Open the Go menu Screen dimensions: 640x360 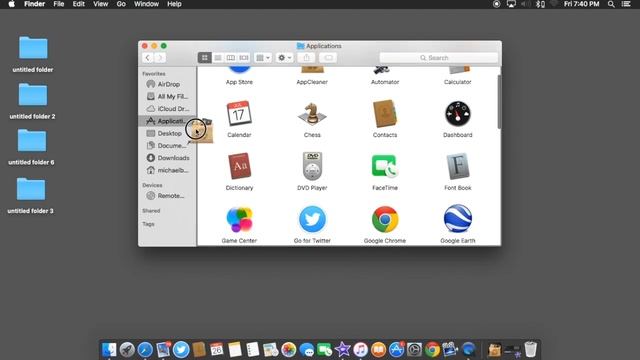pyautogui.click(x=121, y=4)
